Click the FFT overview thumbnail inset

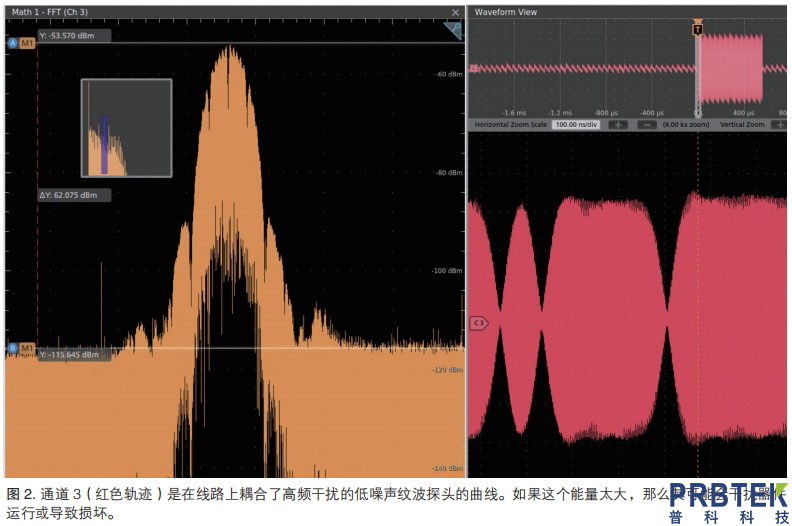(126, 128)
